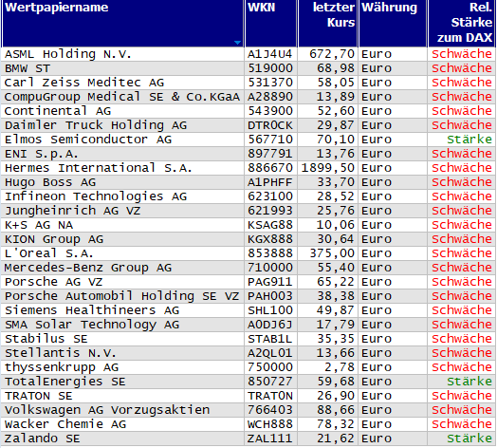
Task: Select Daimler Truck Holding AG
Action: click(x=96, y=125)
